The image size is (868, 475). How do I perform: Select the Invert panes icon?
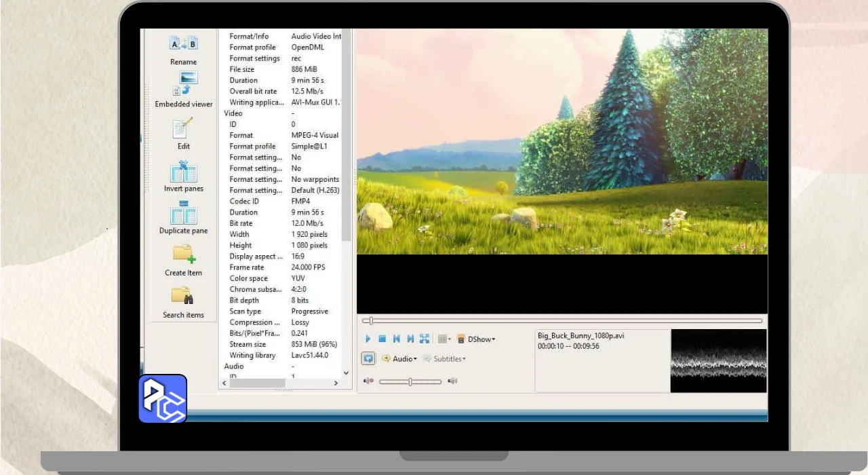183,171
